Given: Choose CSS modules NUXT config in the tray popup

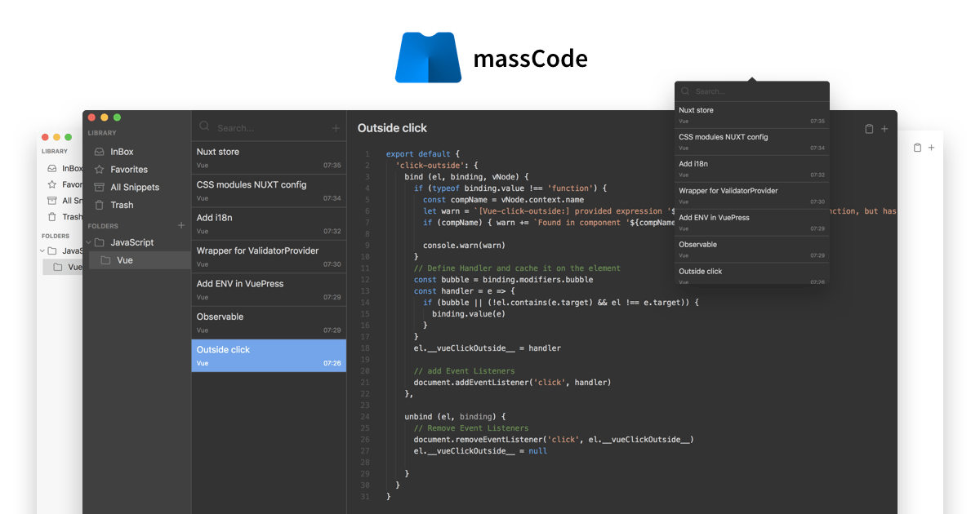Looking at the screenshot, I should tap(752, 141).
